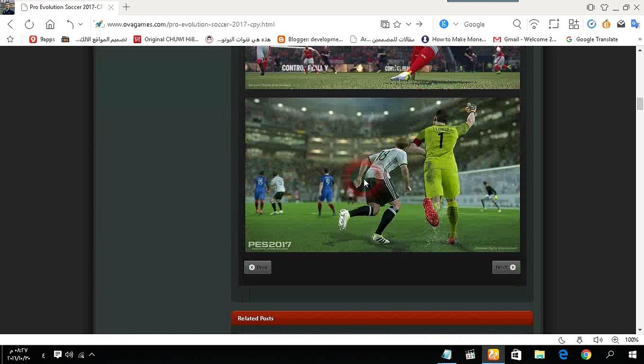This screenshot has height=364, width=644.
Task: Open Windows taskbar search magnifier
Action: coord(610,355)
